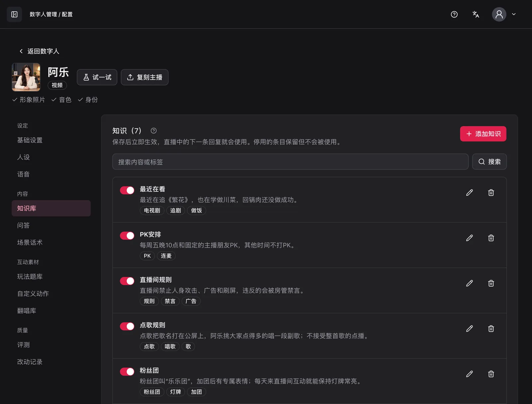532x404 pixels.
Task: Toggle the 粉丝团 knowledge entry
Action: click(x=127, y=372)
